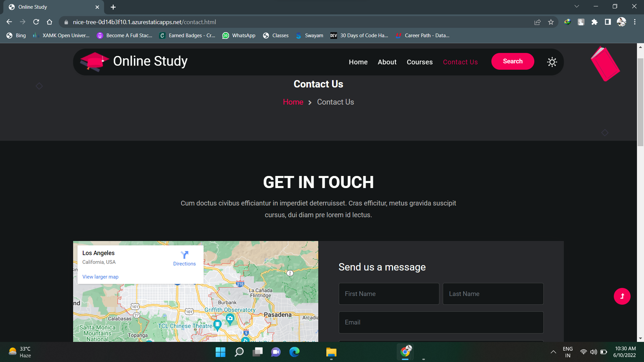Go back with the browser back arrow
Viewport: 644px width, 362px height.
(9, 22)
